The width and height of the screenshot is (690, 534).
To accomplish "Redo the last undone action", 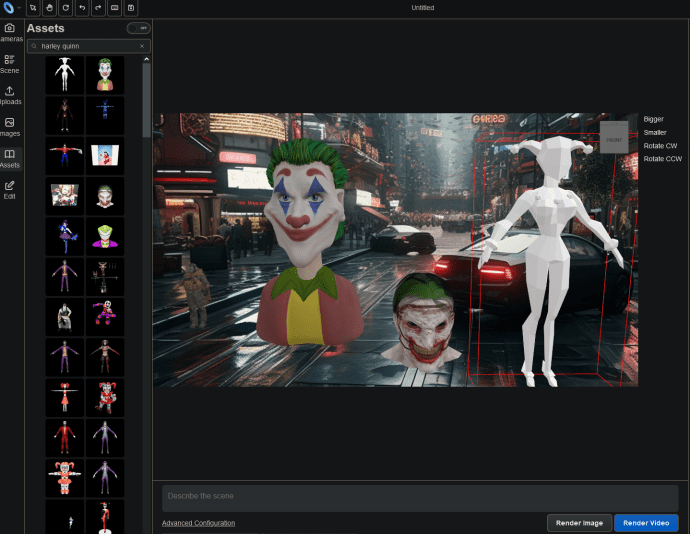I will pyautogui.click(x=98, y=8).
